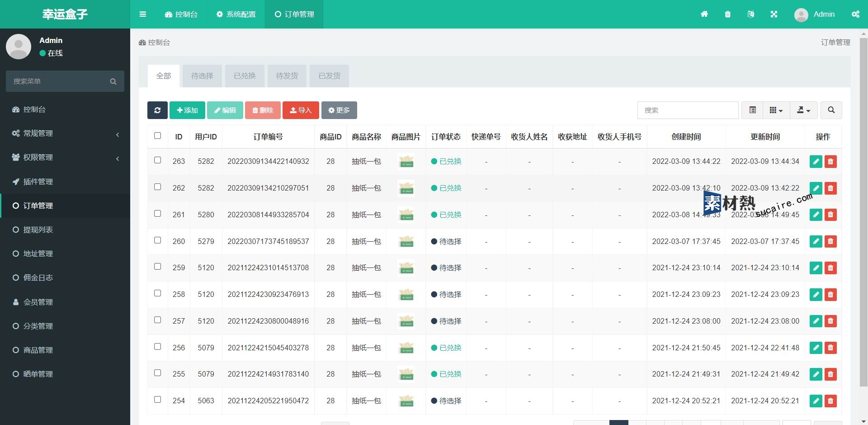Viewport: 868px width, 425px height.
Task: Open the settings cogs icon at top right
Action: [x=855, y=14]
